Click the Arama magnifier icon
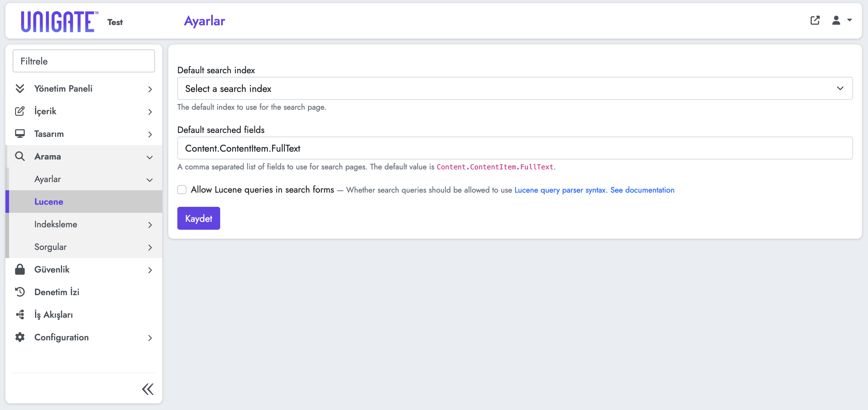Screen dimensions: 868x410 (20, 156)
